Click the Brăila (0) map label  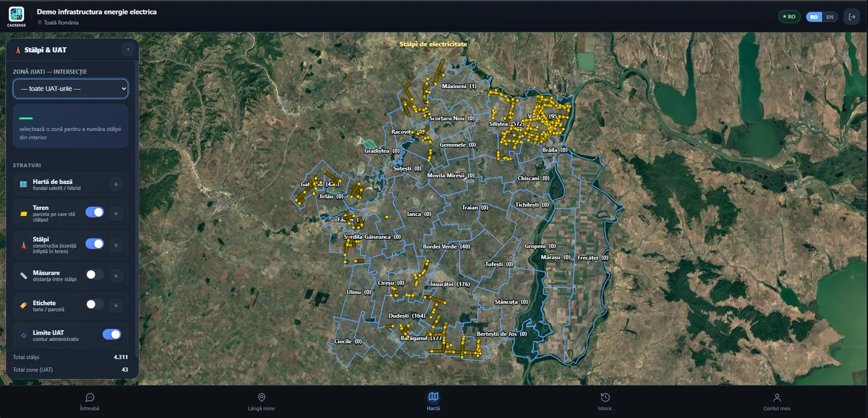(555, 150)
